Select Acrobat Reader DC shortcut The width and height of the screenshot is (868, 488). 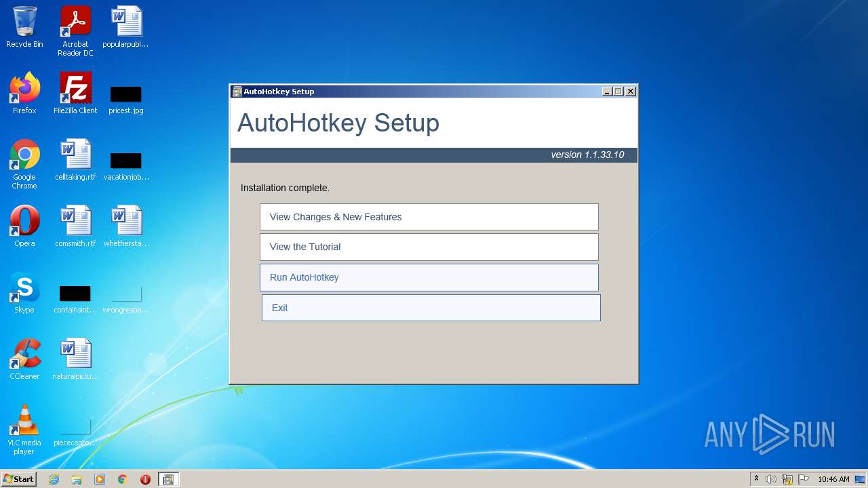tap(75, 31)
